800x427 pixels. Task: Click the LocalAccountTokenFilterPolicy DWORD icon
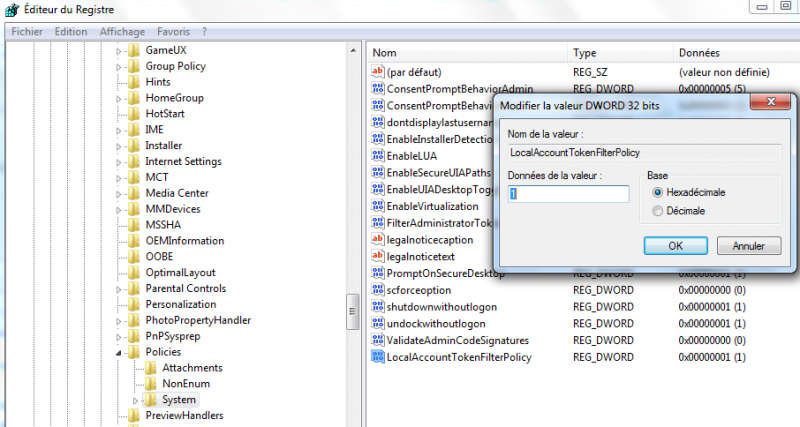click(x=377, y=357)
